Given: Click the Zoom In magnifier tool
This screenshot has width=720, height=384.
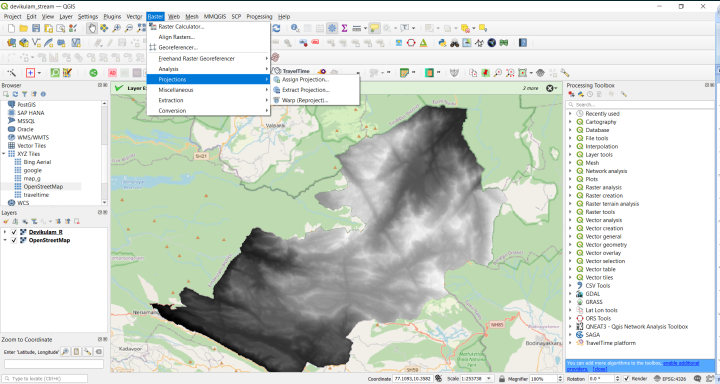Looking at the screenshot, I should 117,28.
